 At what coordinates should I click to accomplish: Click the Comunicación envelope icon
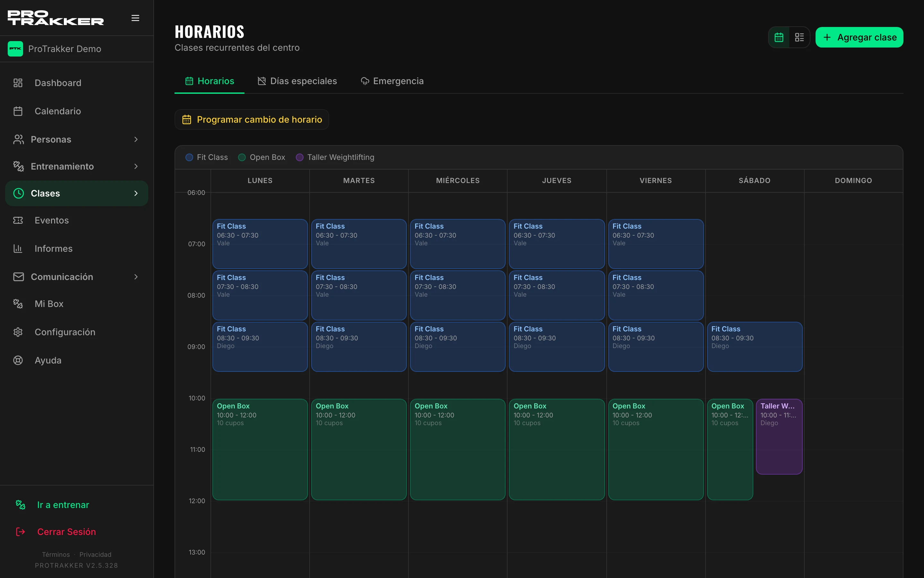click(18, 277)
